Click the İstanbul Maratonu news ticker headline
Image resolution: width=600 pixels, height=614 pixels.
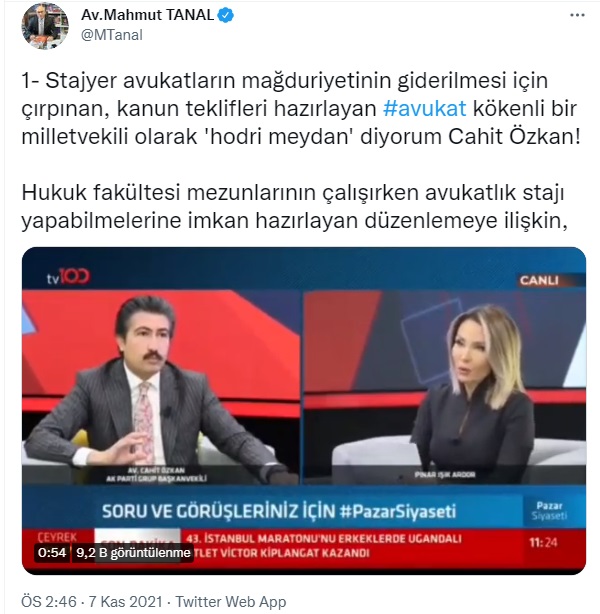tap(323, 546)
